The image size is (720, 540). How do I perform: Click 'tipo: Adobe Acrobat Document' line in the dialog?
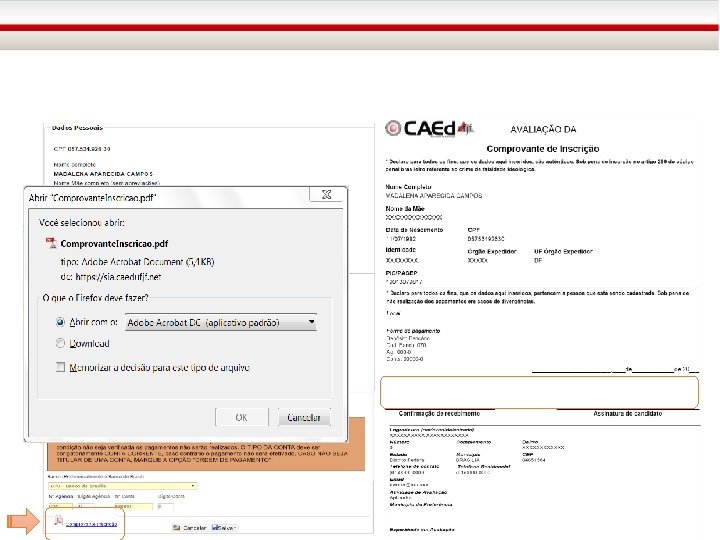(137, 262)
